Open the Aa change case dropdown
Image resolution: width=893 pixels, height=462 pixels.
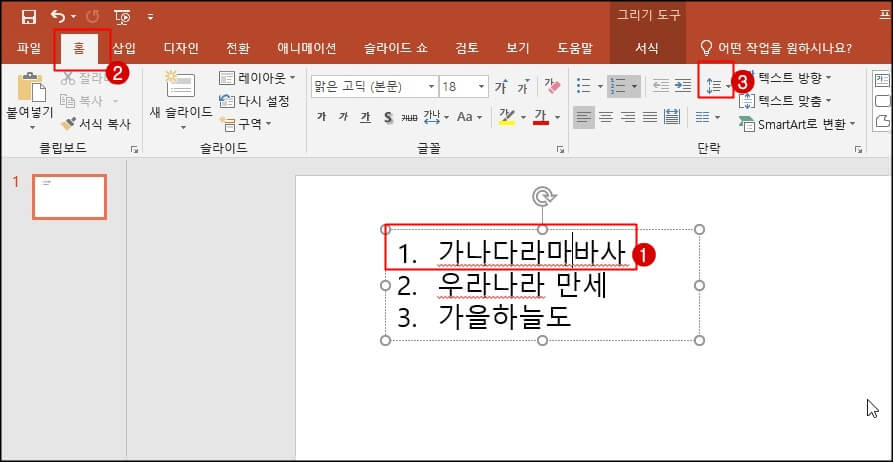(x=469, y=117)
